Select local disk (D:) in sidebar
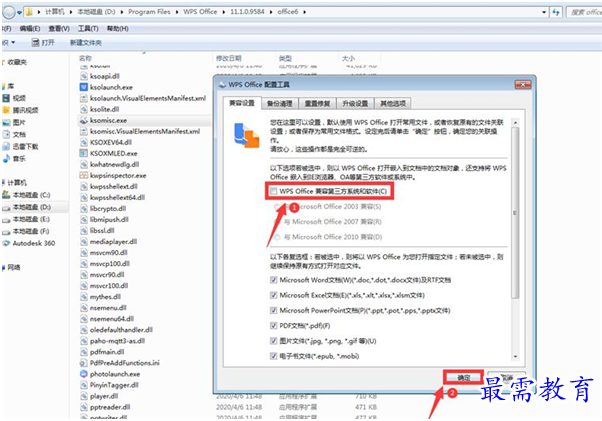 click(x=26, y=207)
